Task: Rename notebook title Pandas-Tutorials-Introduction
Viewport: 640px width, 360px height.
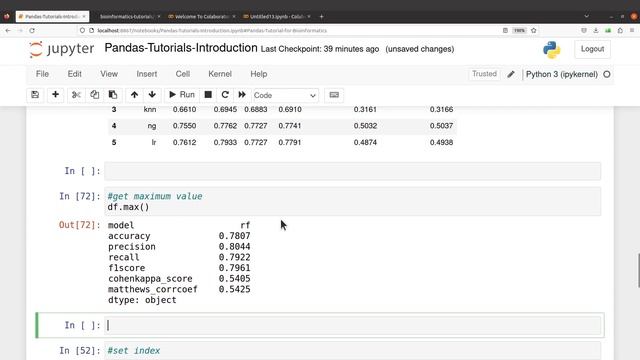Action: [181, 48]
